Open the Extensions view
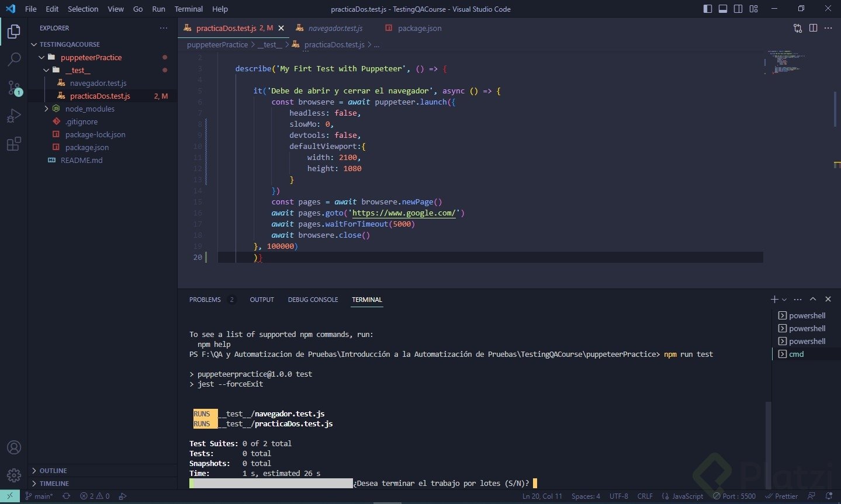 pyautogui.click(x=14, y=144)
